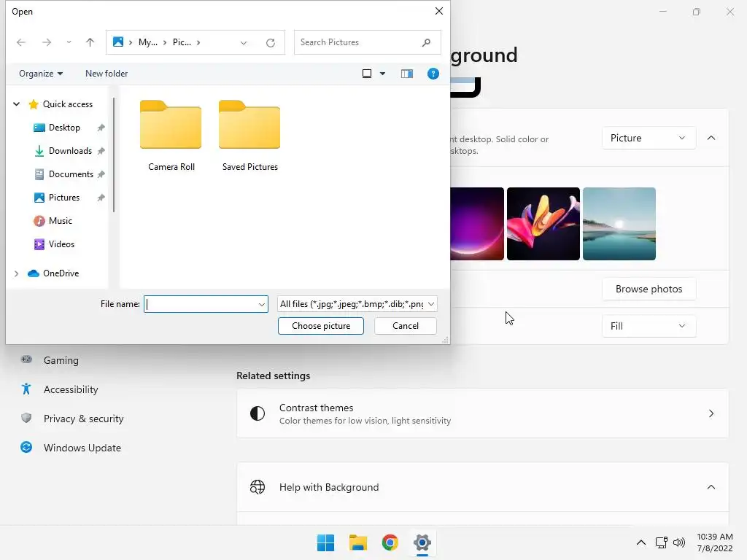Click the Browse photos button
This screenshot has height=560, width=747.
coord(649,289)
